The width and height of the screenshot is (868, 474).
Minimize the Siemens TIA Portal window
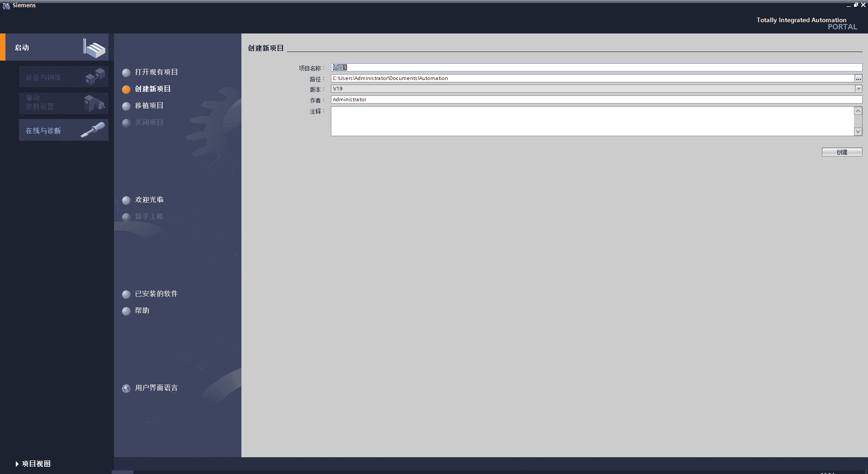click(x=849, y=5)
